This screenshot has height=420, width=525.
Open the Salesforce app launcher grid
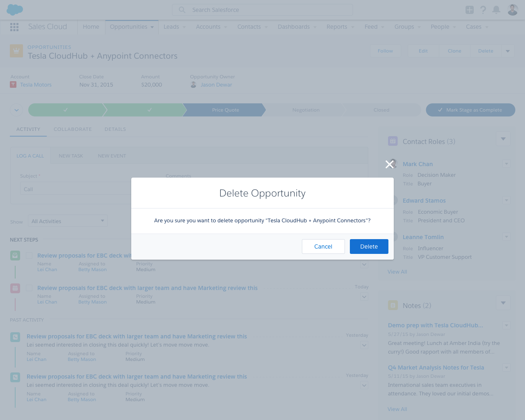pos(14,27)
